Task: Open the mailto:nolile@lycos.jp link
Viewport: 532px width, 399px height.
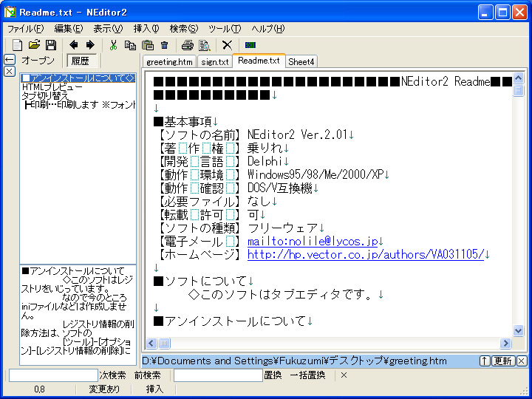Action: tap(313, 241)
